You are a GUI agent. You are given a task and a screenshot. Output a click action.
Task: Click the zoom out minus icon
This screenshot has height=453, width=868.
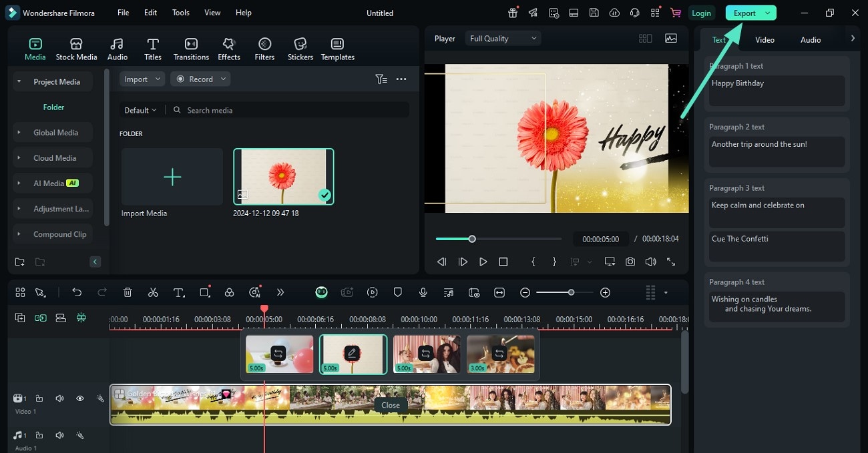pos(525,292)
